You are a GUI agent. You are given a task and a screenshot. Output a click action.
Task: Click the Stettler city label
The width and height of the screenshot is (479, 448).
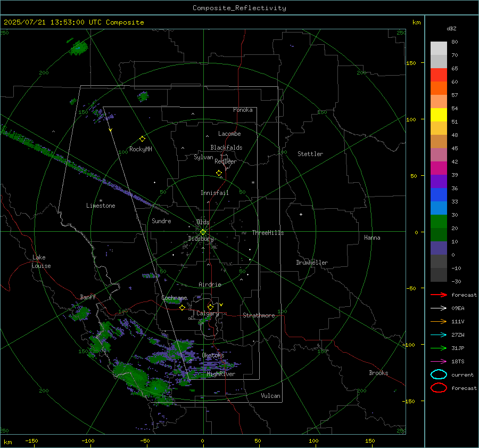(x=310, y=154)
